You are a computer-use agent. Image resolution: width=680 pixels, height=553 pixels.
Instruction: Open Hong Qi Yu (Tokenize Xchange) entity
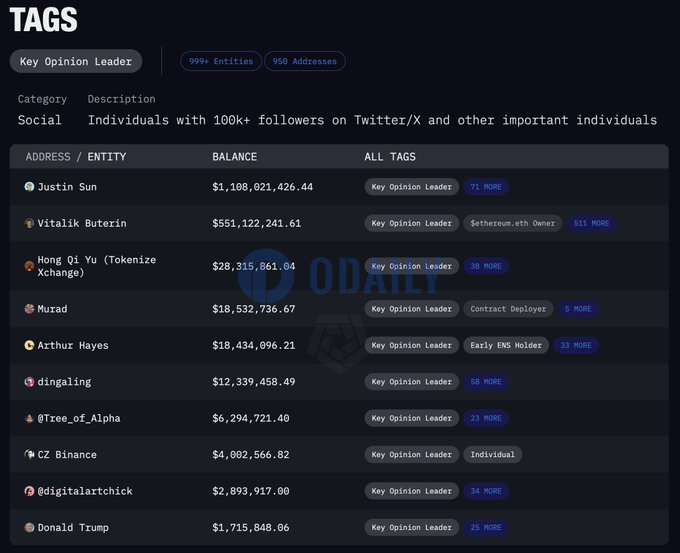point(97,266)
